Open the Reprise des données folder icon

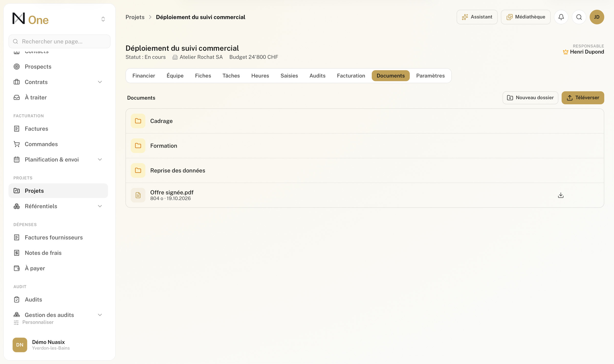click(x=138, y=170)
